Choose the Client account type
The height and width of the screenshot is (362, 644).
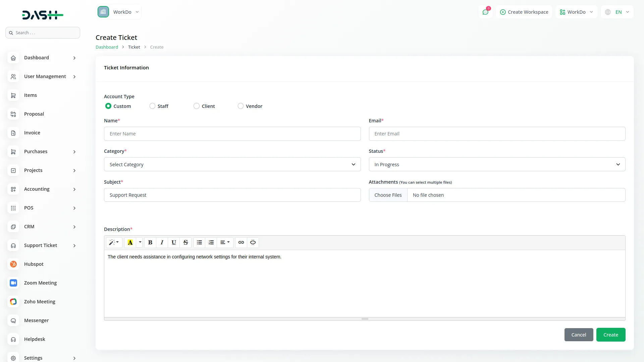coord(197,106)
